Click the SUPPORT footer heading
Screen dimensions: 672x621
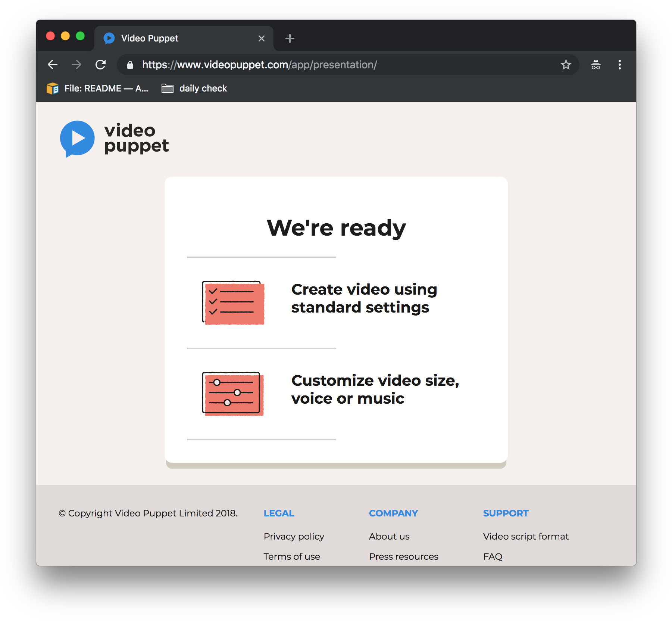[x=506, y=513]
